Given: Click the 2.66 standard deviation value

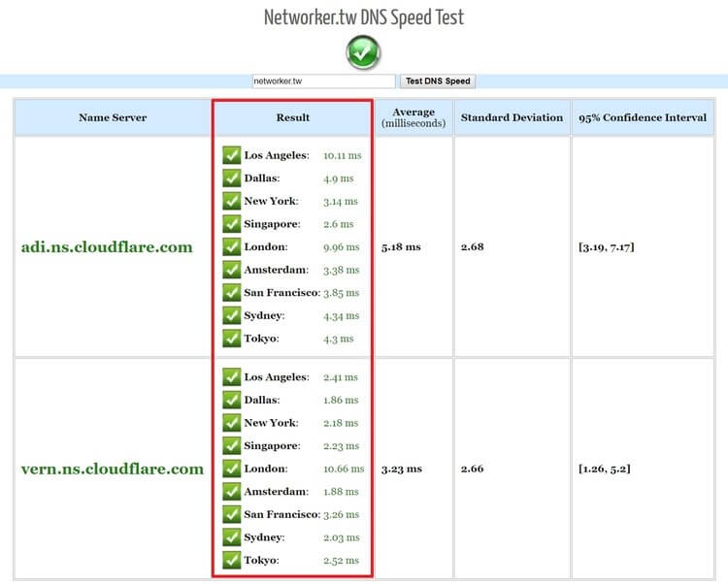Looking at the screenshot, I should [x=472, y=469].
